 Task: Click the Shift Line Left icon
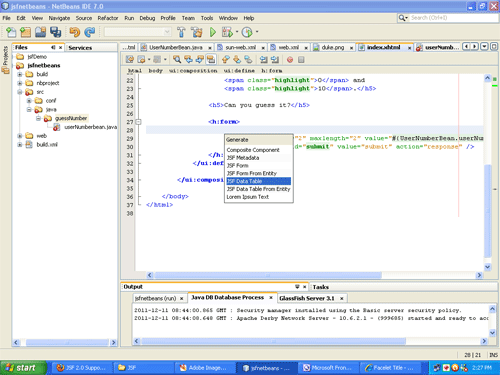point(264,60)
